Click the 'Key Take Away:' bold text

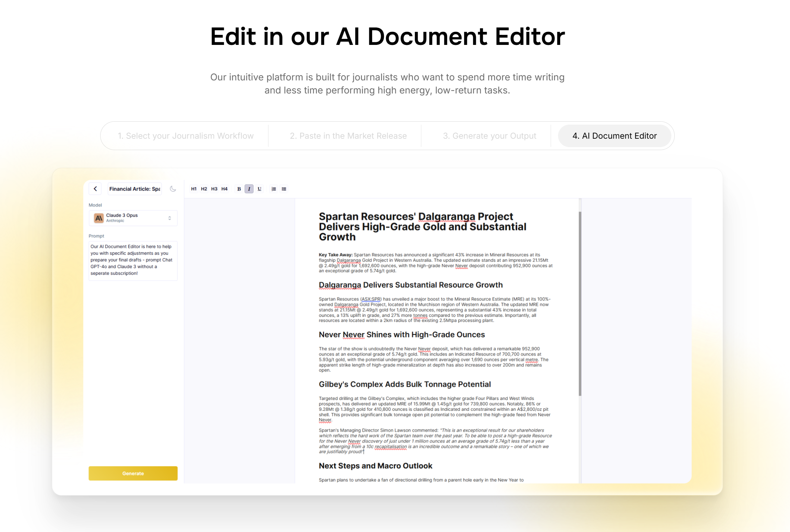tap(336, 255)
